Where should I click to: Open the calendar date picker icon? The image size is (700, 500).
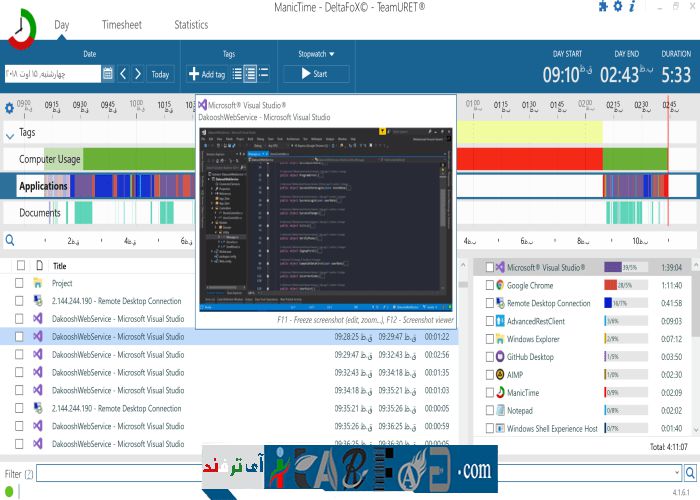coord(108,74)
